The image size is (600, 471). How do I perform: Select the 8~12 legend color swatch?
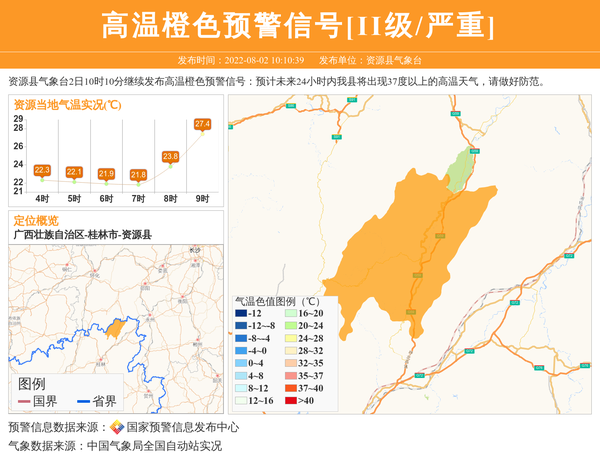click(x=241, y=388)
